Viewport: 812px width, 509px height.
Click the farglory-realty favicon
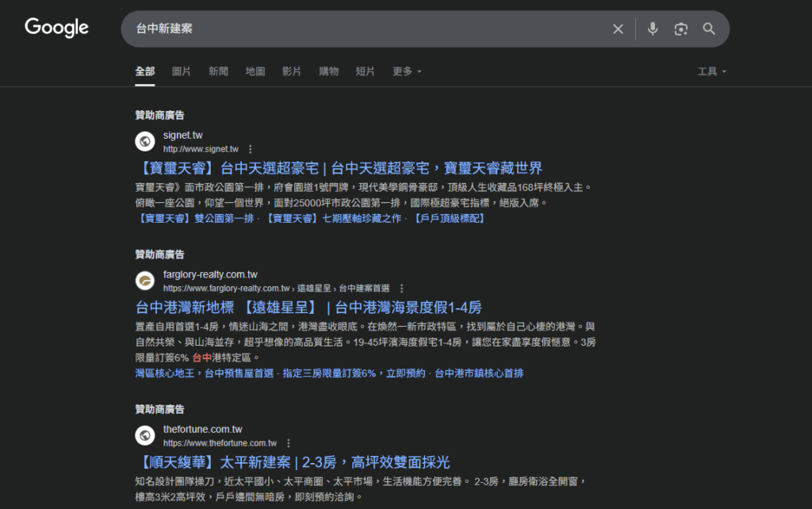tap(145, 281)
